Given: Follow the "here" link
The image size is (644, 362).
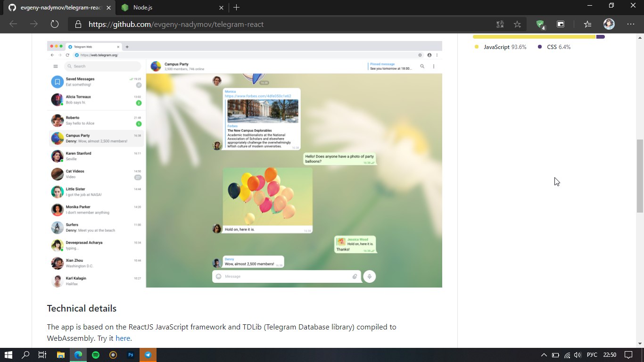Looking at the screenshot, I should (x=123, y=338).
